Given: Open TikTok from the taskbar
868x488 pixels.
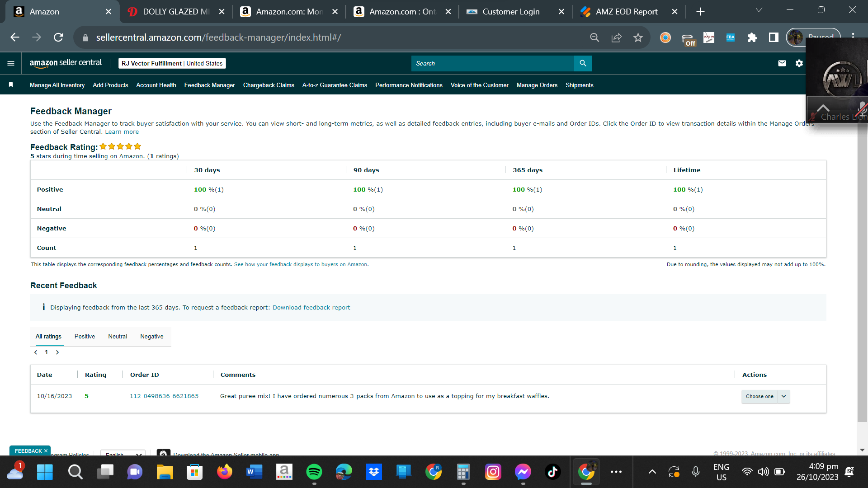Looking at the screenshot, I should (x=553, y=472).
